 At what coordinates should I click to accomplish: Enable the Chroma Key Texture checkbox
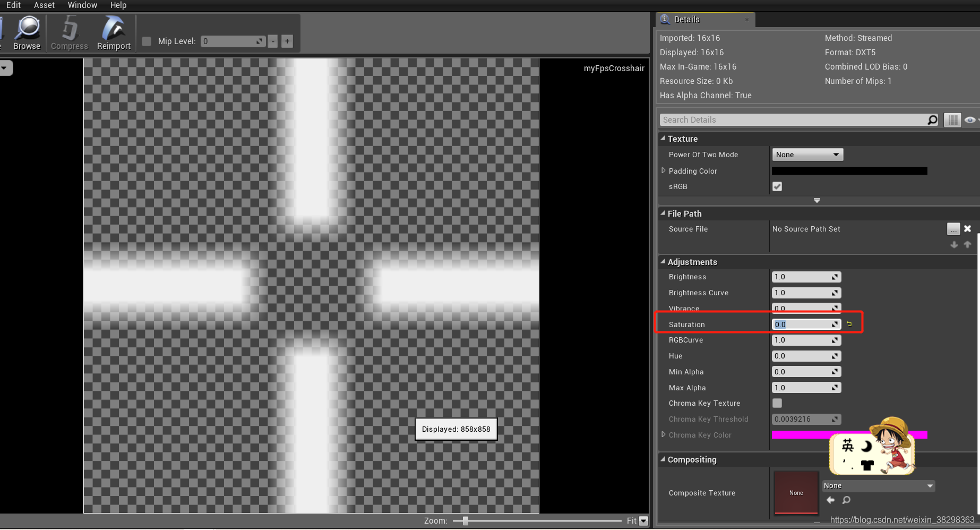(777, 403)
